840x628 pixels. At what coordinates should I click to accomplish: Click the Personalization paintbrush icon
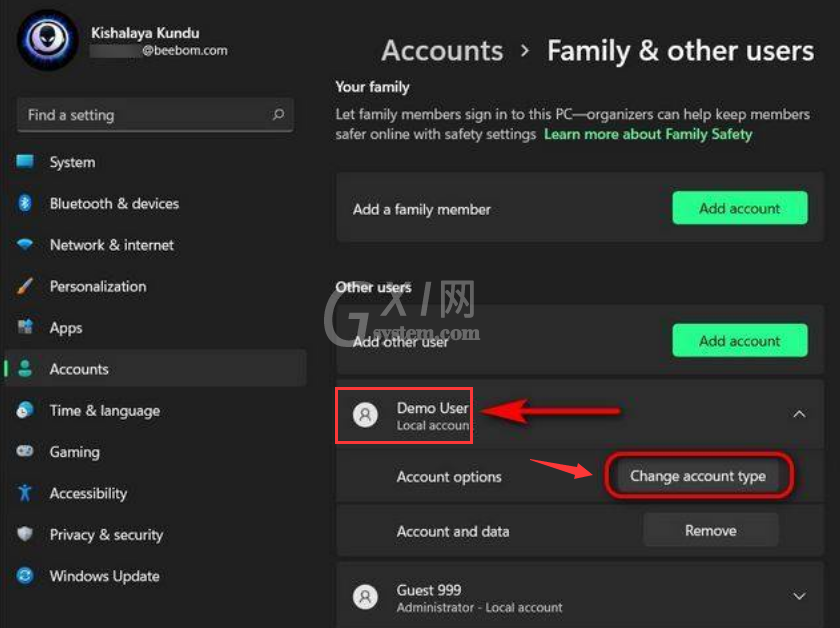pos(25,286)
